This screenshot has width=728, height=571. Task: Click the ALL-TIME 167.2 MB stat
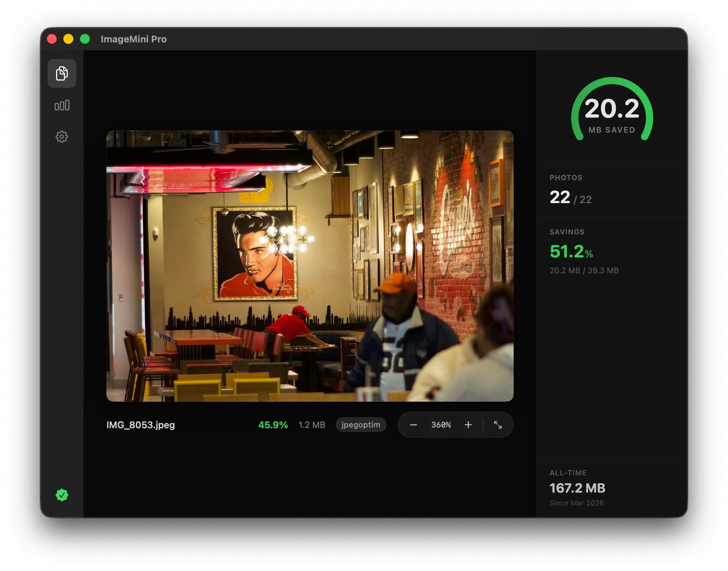point(577,488)
